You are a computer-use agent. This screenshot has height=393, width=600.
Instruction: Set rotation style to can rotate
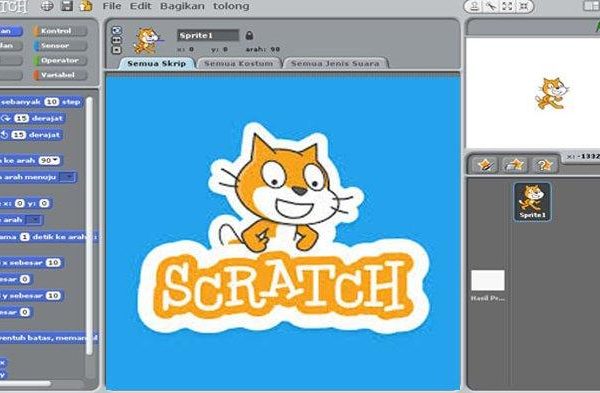tap(116, 30)
